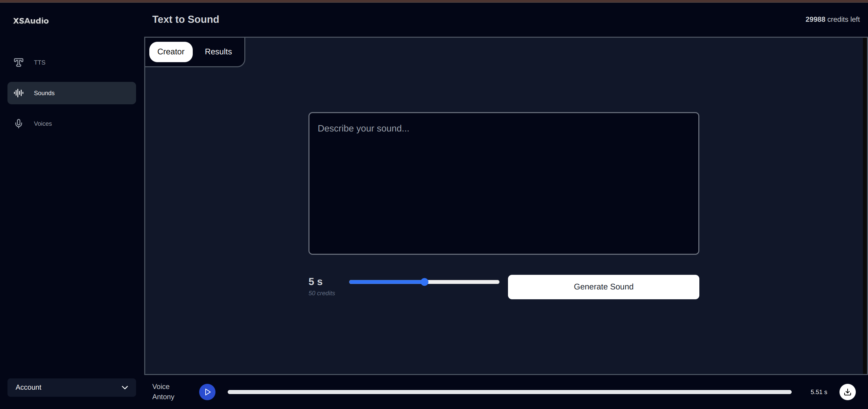Click the credits left counter
This screenshot has height=409, width=868.
coord(832,20)
